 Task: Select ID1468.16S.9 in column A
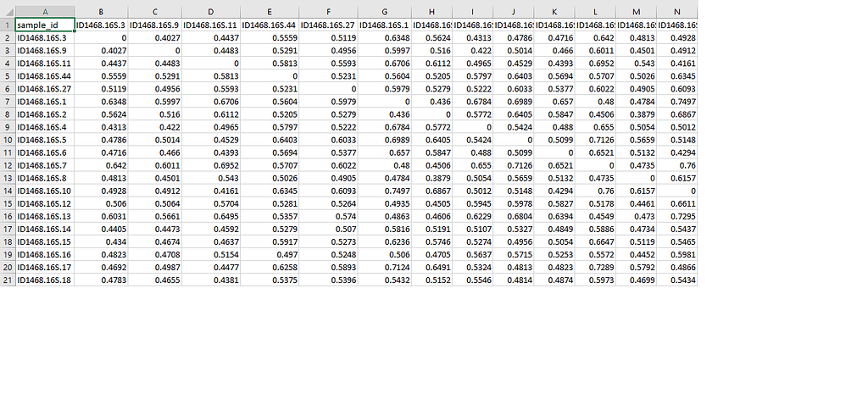[45, 50]
